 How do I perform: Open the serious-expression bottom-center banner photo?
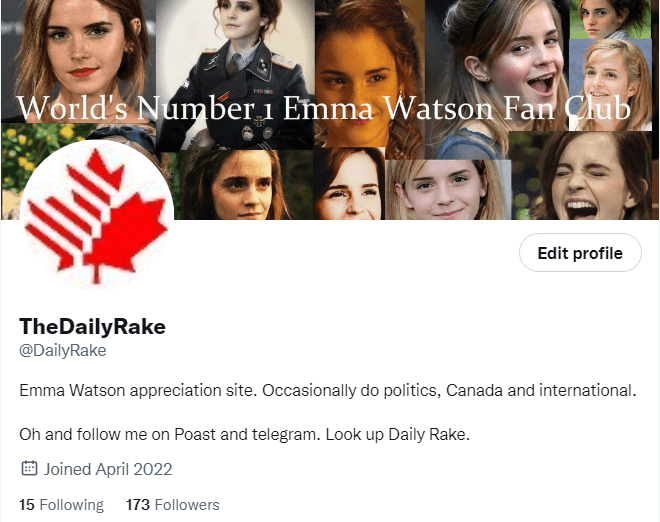246,185
